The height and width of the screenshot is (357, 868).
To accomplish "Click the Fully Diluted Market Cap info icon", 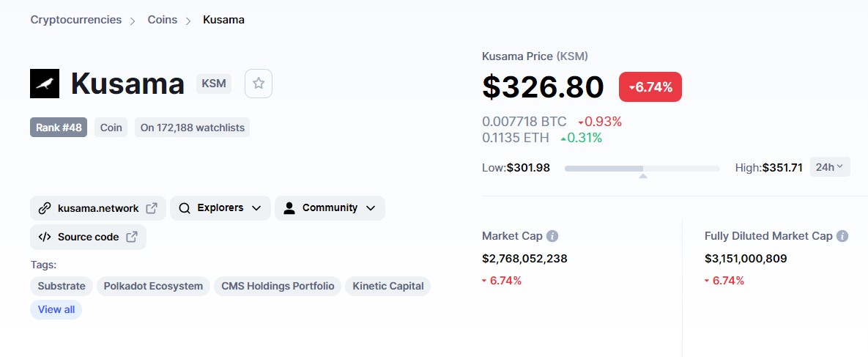I will (842, 236).
